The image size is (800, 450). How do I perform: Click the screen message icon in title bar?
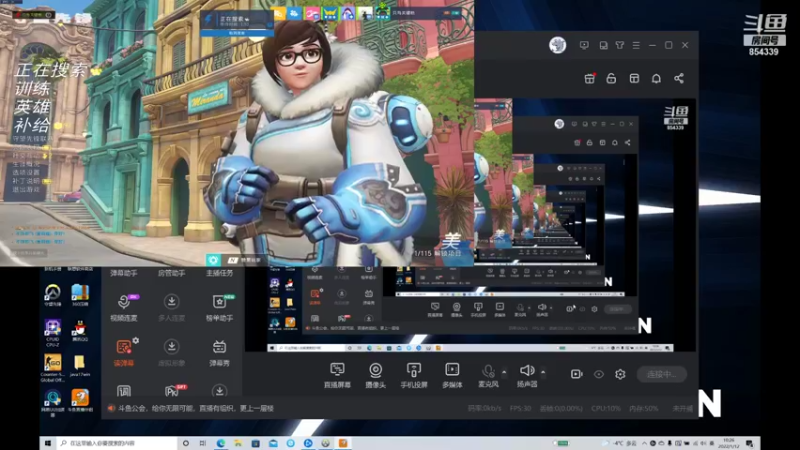584,45
